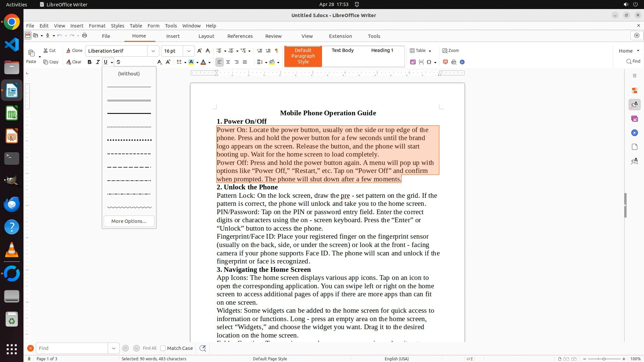Toggle italic formatting button
The image size is (644, 362).
click(x=98, y=62)
